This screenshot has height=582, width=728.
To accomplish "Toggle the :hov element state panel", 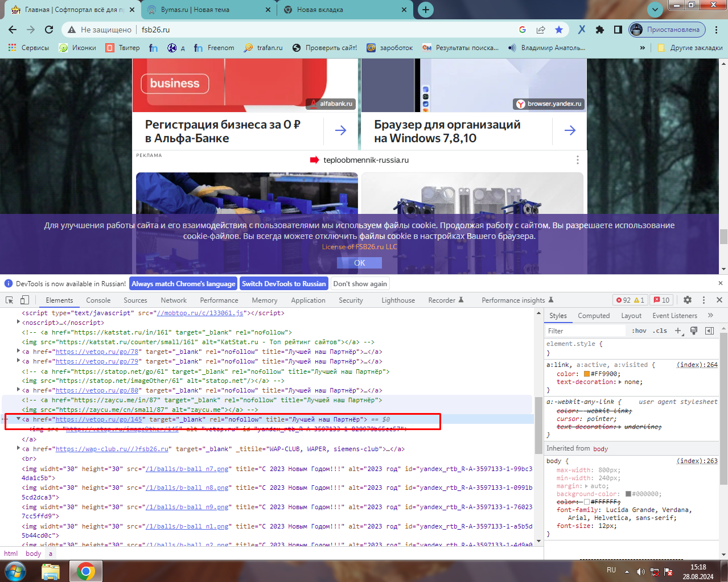I will tap(639, 331).
